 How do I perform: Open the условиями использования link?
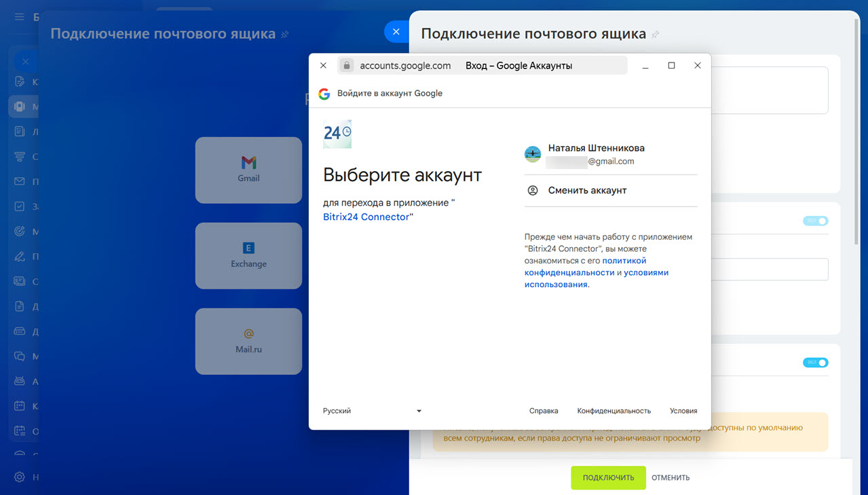click(597, 278)
